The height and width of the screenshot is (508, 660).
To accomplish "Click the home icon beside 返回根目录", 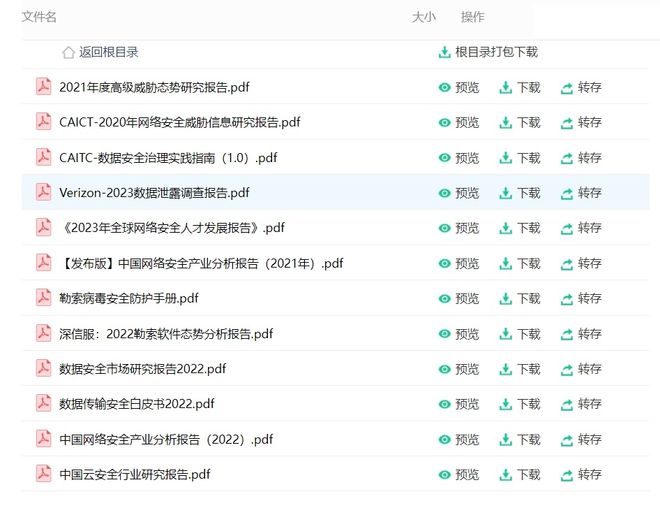I will coord(68,53).
